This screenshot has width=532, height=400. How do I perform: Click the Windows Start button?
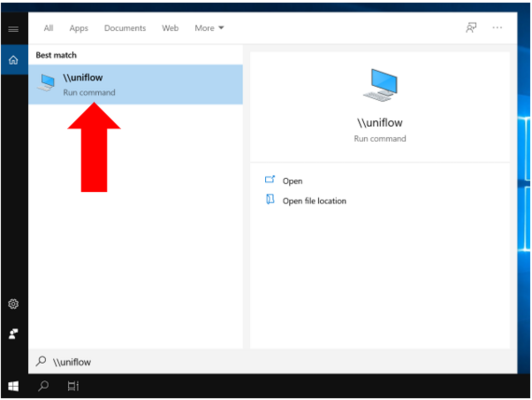click(x=13, y=386)
